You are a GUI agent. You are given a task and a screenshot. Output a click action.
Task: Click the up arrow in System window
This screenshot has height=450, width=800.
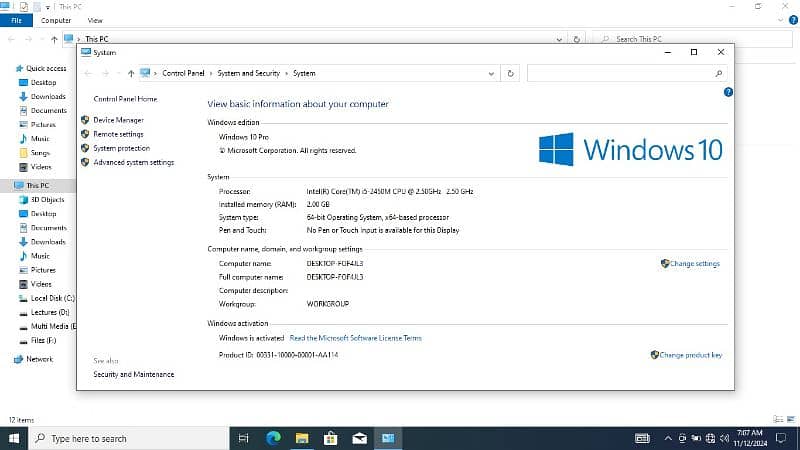pyautogui.click(x=131, y=73)
